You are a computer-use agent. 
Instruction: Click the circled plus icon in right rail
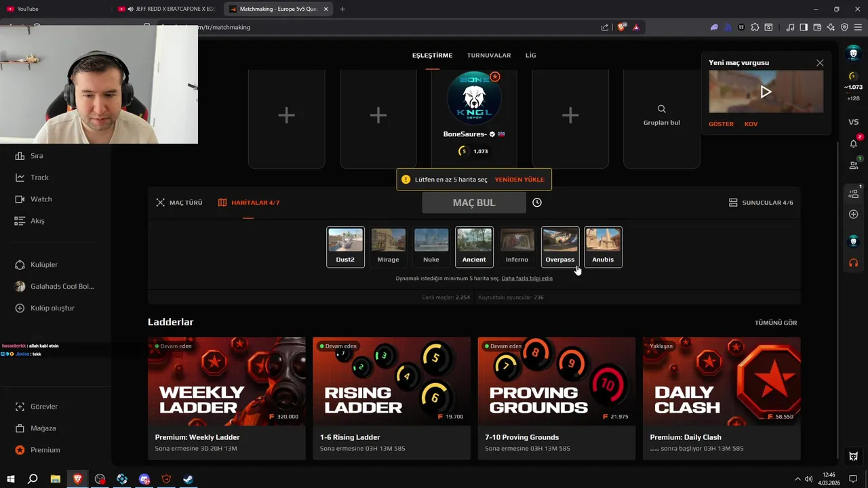[x=854, y=214]
